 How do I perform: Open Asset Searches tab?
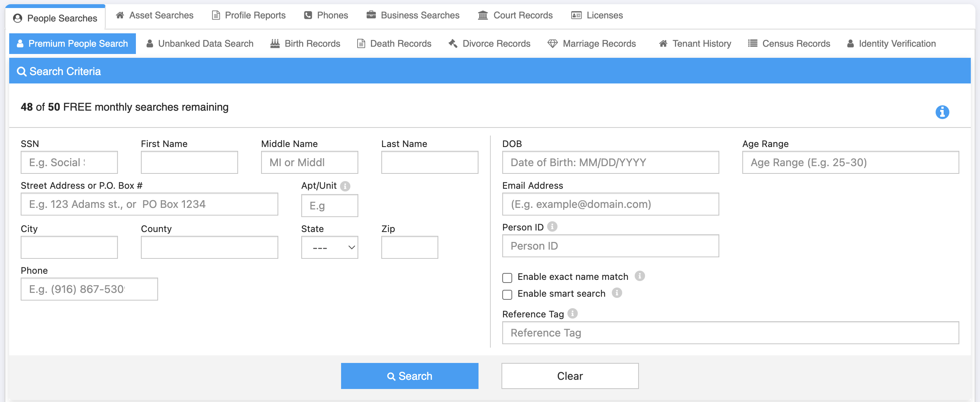coord(155,15)
